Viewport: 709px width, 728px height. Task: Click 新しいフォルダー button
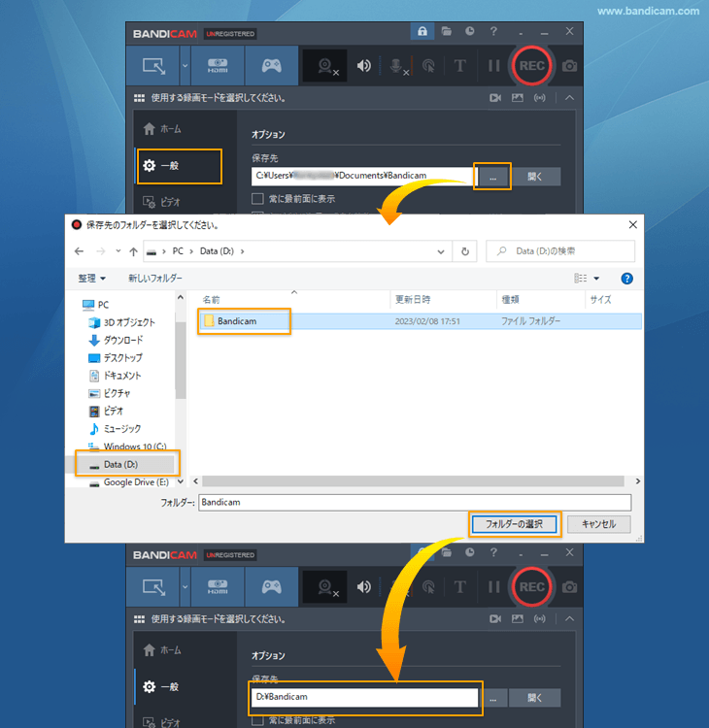155,279
